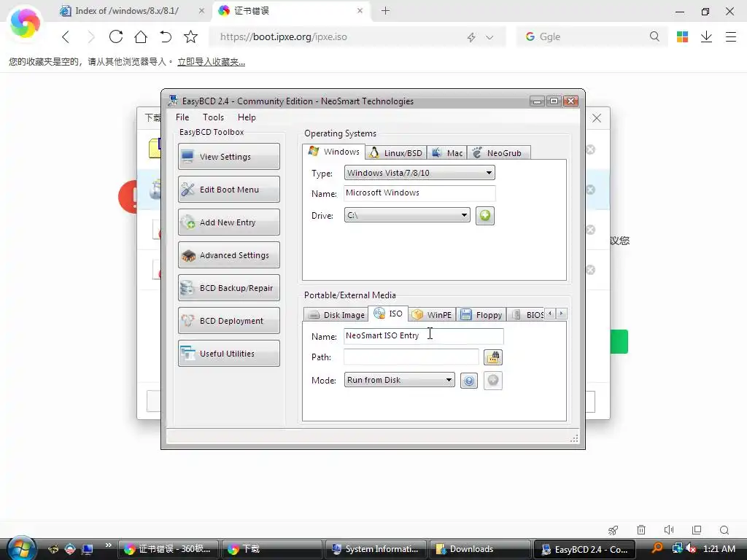Viewport: 747px width, 560px height.
Task: Switch to the Windows operating system tab
Action: 334,152
